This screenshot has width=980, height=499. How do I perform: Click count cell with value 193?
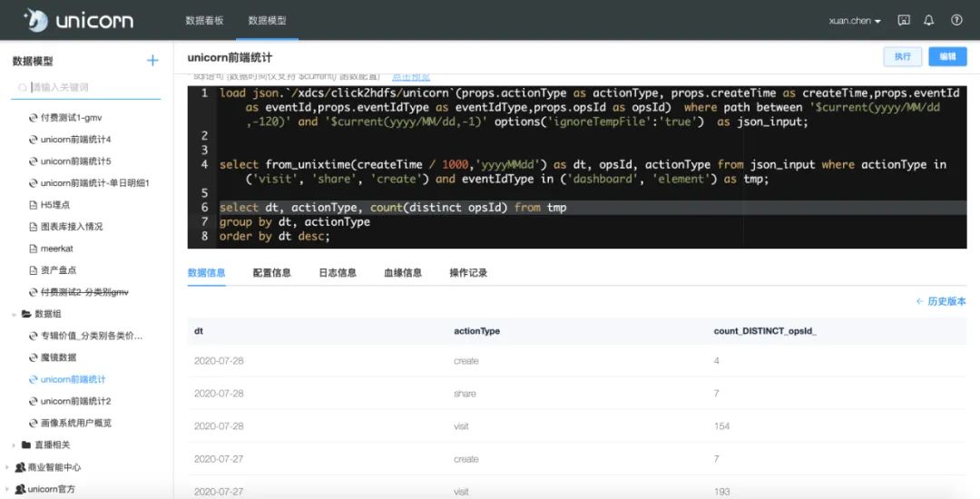(x=722, y=492)
